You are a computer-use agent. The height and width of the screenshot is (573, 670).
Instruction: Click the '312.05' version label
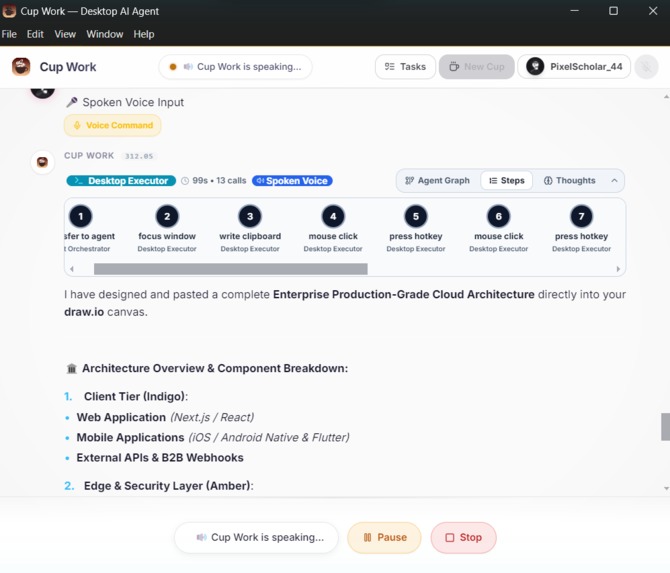(x=139, y=156)
